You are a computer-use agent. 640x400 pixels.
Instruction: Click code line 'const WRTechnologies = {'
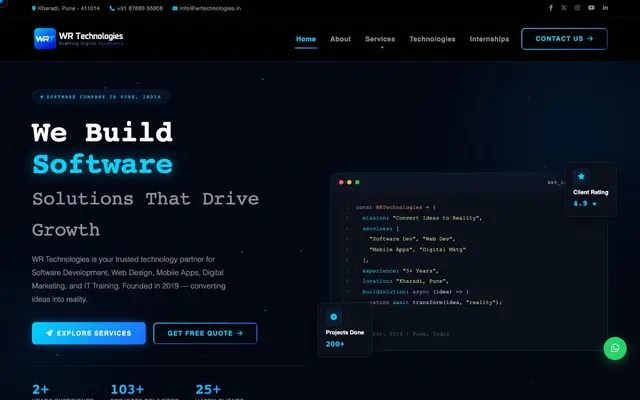pyautogui.click(x=396, y=207)
